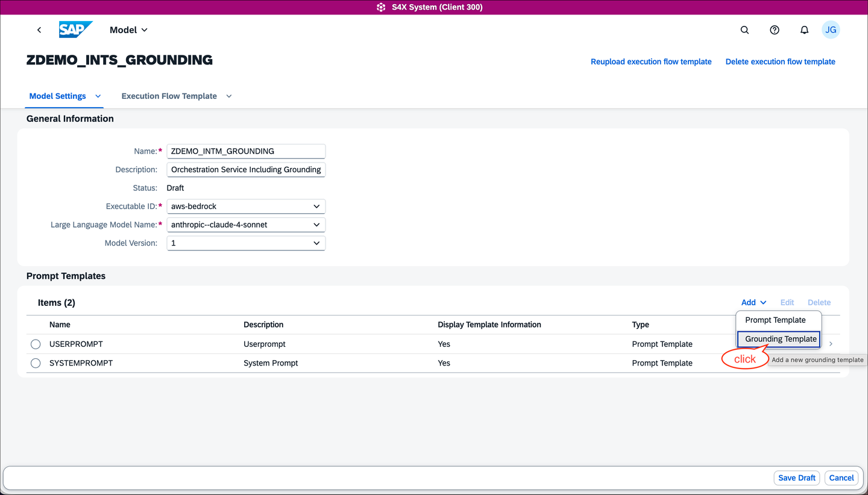
Task: Click the S4X System icon in title bar
Action: coord(381,7)
